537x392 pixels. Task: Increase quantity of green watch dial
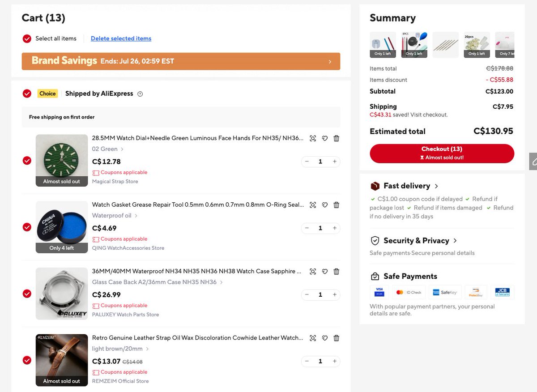pyautogui.click(x=334, y=162)
